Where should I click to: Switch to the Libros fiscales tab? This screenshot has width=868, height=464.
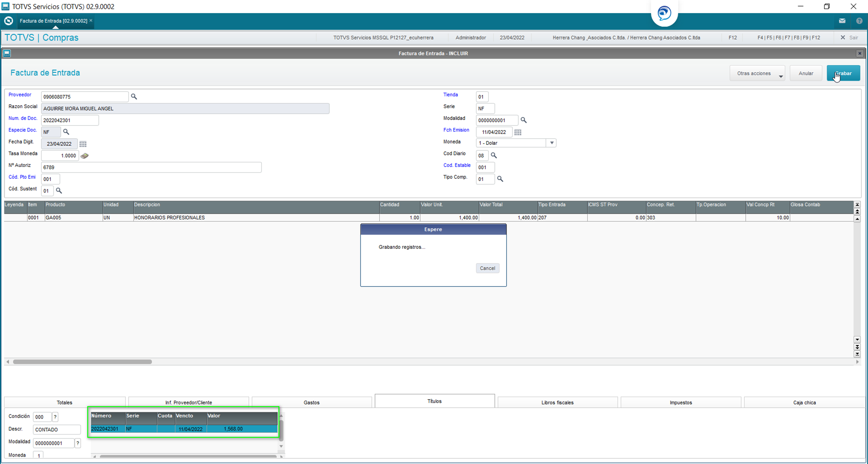(557, 403)
